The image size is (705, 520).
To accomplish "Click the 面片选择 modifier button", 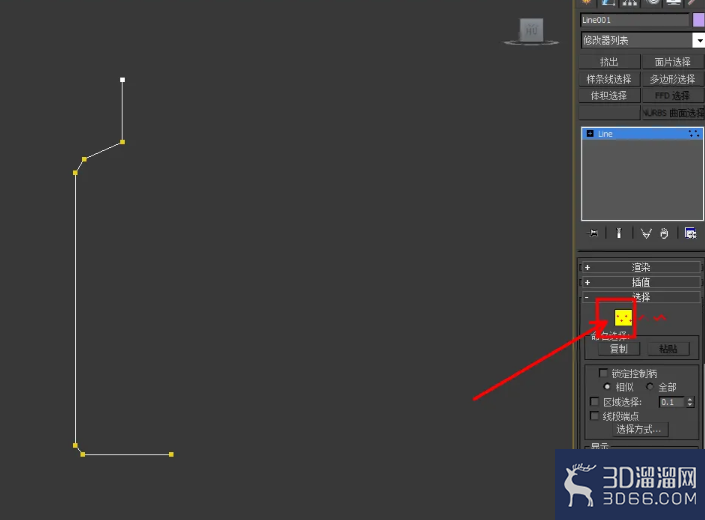I will (x=673, y=62).
